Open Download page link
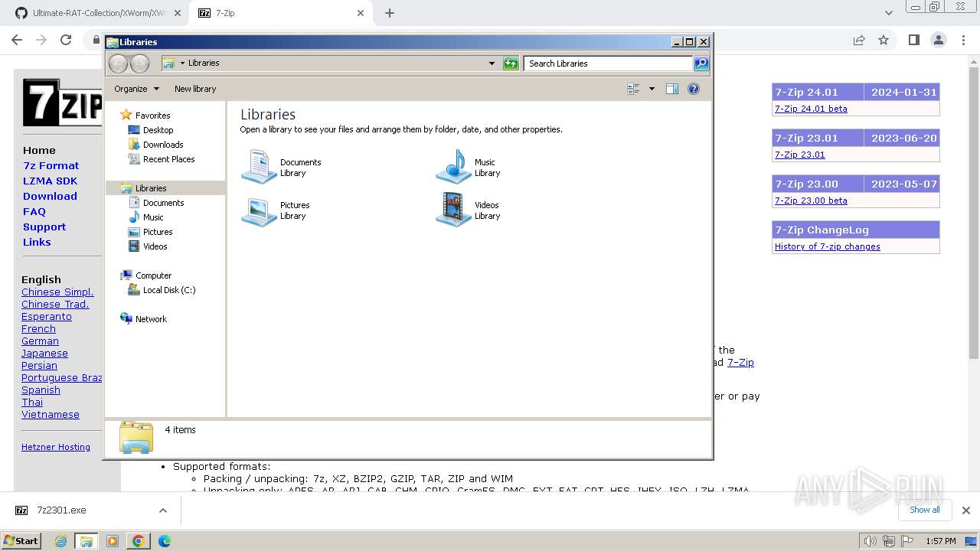 tap(50, 196)
